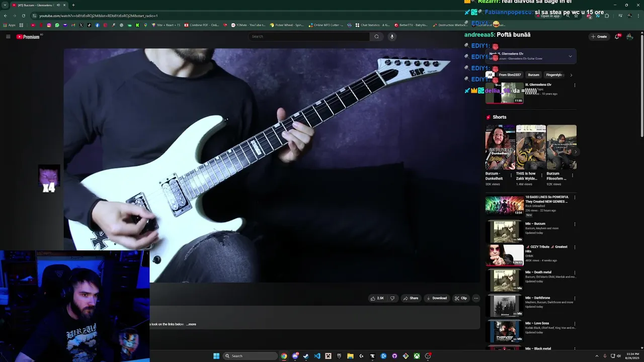
Task: Open options for Burzum Dunkelheit short
Action: (x=511, y=175)
